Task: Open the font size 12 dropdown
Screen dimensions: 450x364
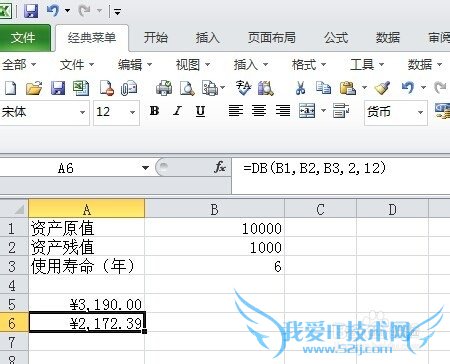Action: click(132, 112)
